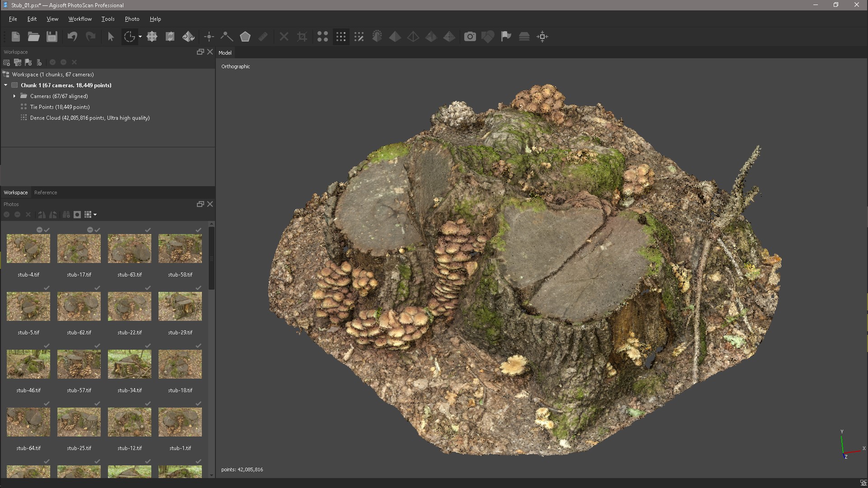Toggle Show Cameras camera icon

470,37
